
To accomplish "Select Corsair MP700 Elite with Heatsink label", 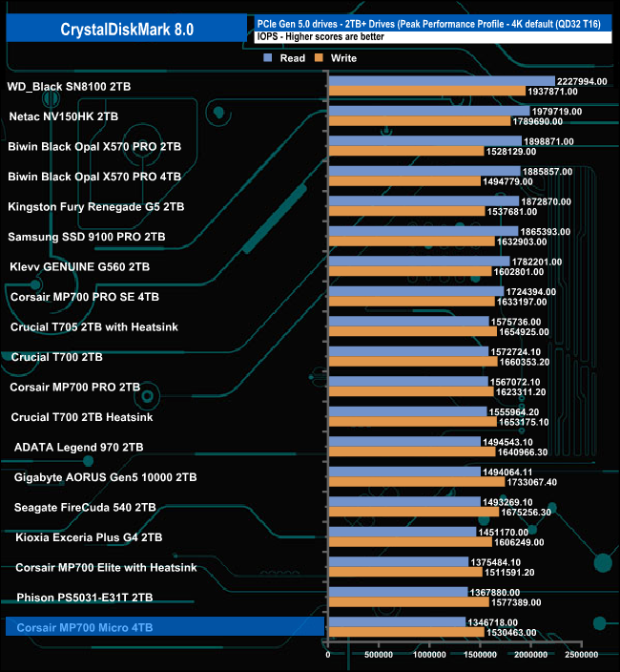I will (x=106, y=567).
